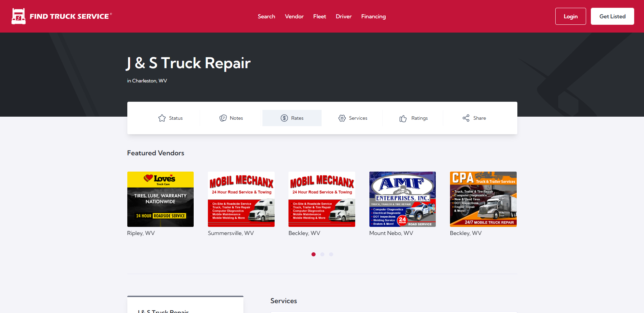Open Love's Truck Care Ripley vendor ad
The width and height of the screenshot is (644, 313).
point(160,199)
